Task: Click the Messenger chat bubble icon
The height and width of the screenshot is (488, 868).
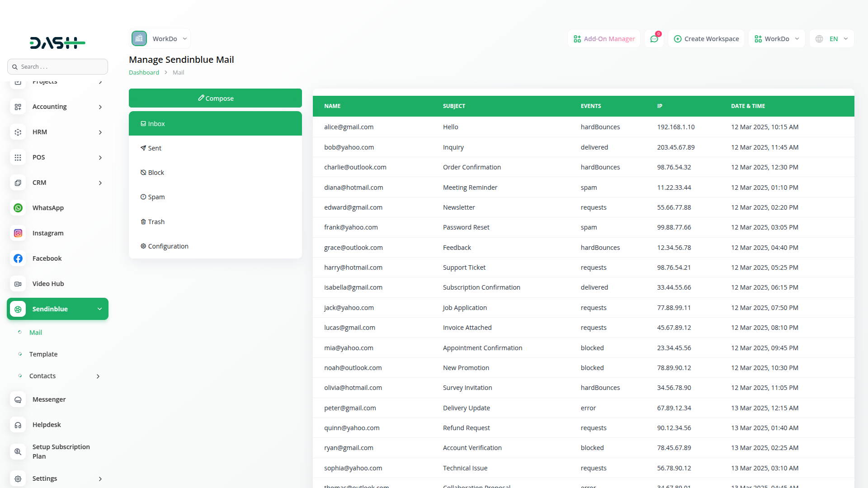Action: click(18, 399)
